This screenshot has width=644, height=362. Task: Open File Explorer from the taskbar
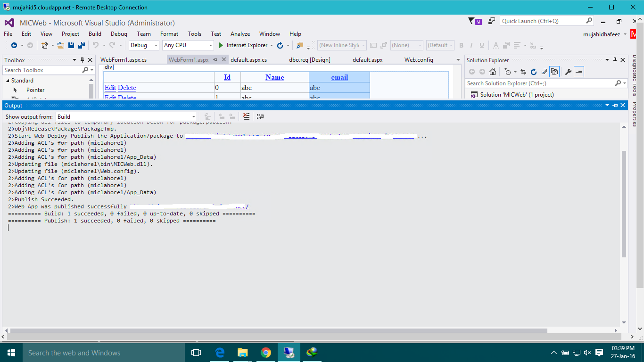[x=243, y=353]
